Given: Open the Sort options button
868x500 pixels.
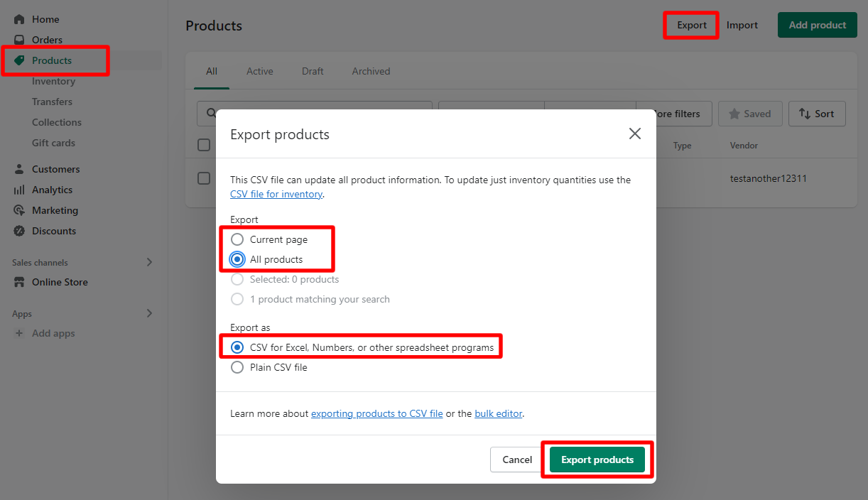Looking at the screenshot, I should (x=817, y=114).
